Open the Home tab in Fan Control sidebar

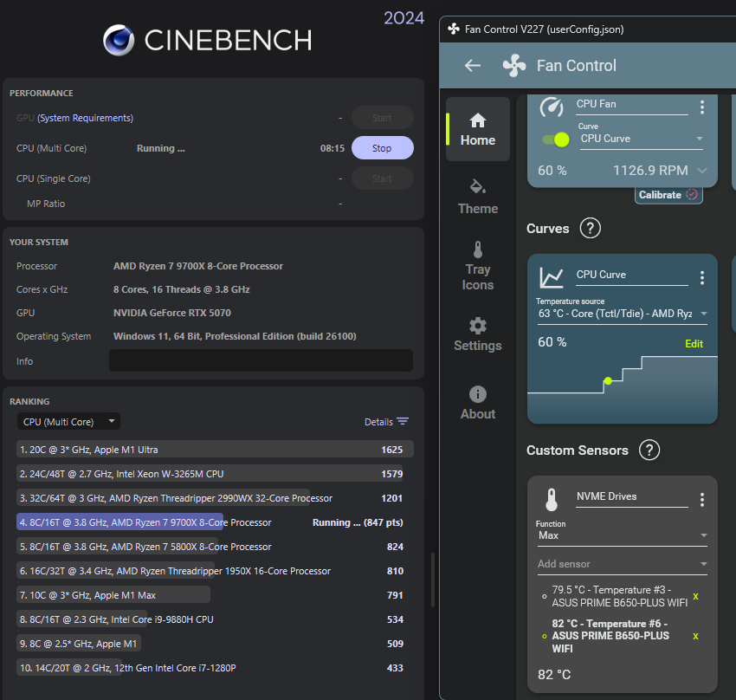[x=478, y=129]
